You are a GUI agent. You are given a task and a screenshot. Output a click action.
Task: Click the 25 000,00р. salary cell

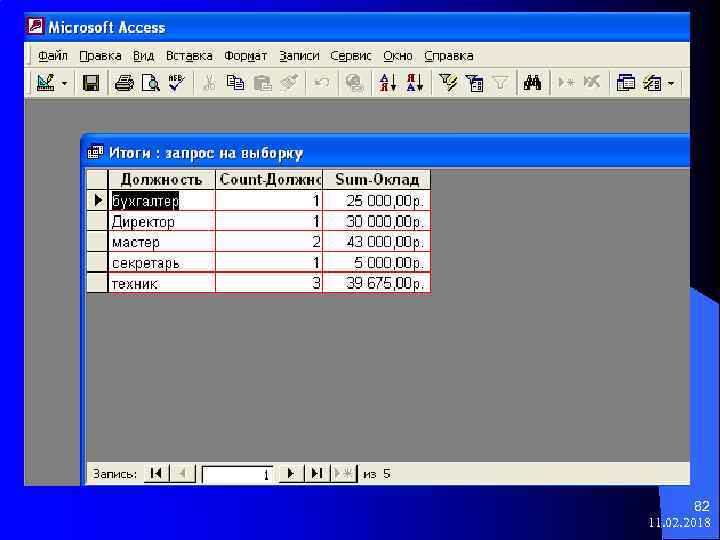[377, 201]
